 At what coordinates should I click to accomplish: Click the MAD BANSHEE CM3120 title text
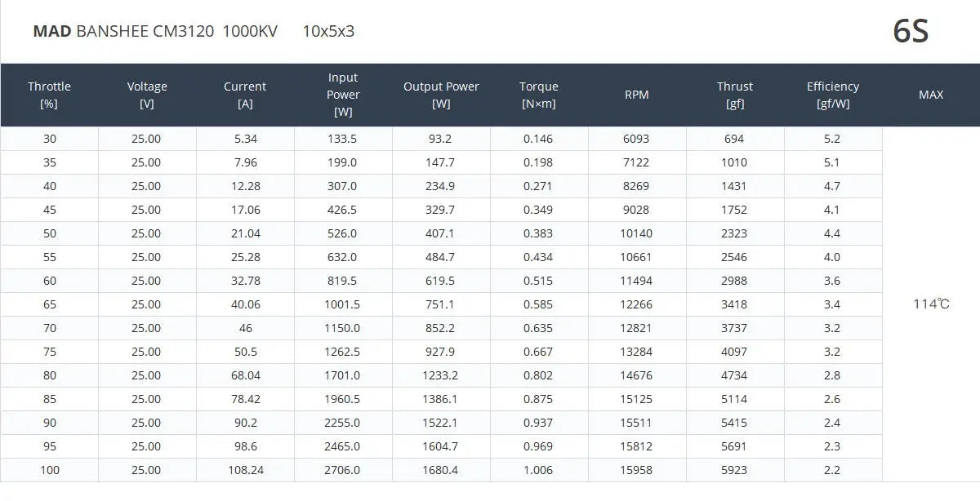click(123, 32)
